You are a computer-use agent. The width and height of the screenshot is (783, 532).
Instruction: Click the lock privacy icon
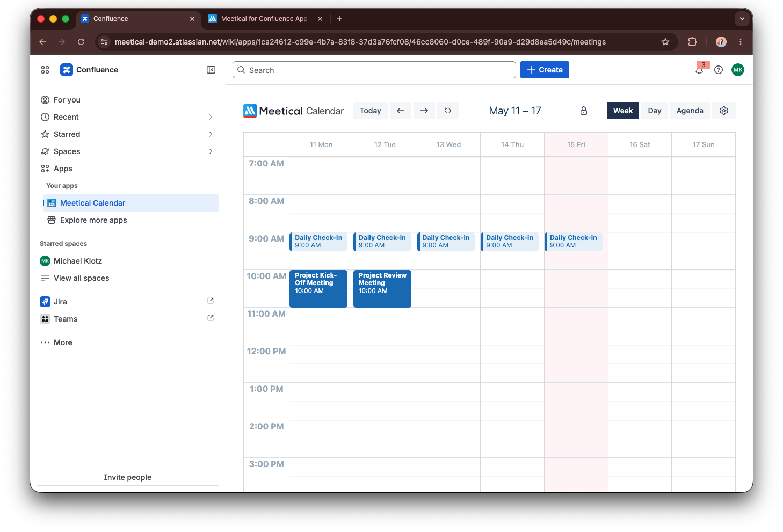pos(584,111)
